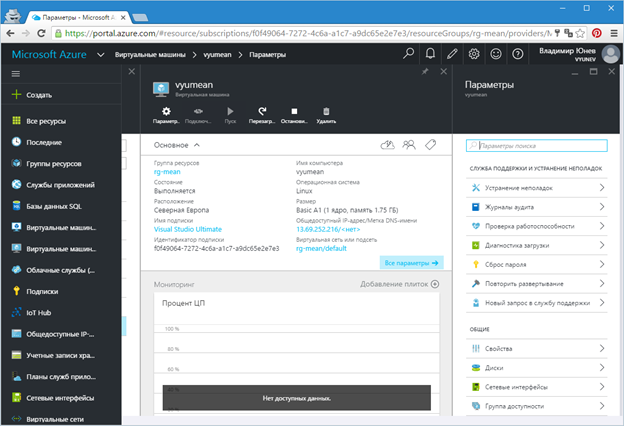624x426 pixels.
Task: Click Виртуальные машины breadcrumb
Action: [150, 55]
